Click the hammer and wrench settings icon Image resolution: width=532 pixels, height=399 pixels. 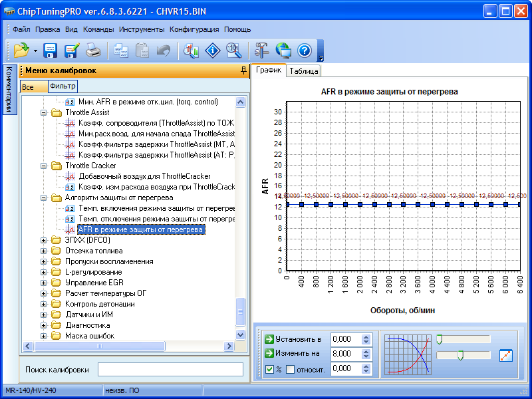262,51
